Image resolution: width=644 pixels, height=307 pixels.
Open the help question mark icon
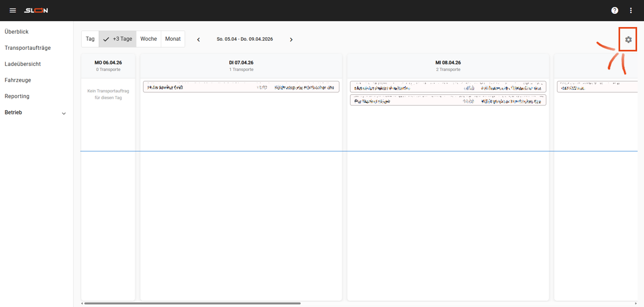615,11
